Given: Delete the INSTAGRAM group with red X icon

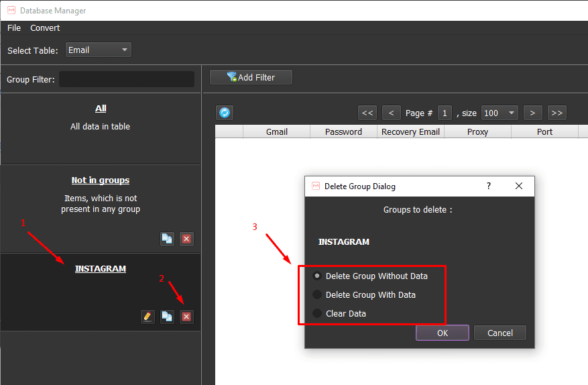Looking at the screenshot, I should coord(186,317).
